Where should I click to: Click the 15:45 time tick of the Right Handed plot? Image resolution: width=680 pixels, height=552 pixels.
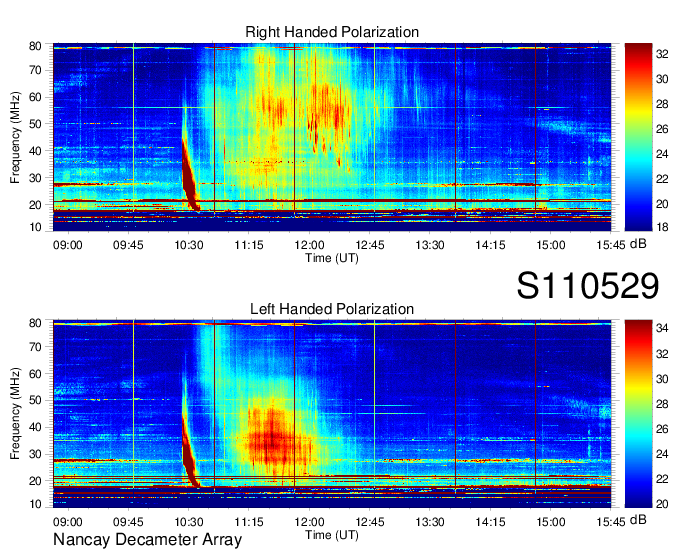(611, 245)
